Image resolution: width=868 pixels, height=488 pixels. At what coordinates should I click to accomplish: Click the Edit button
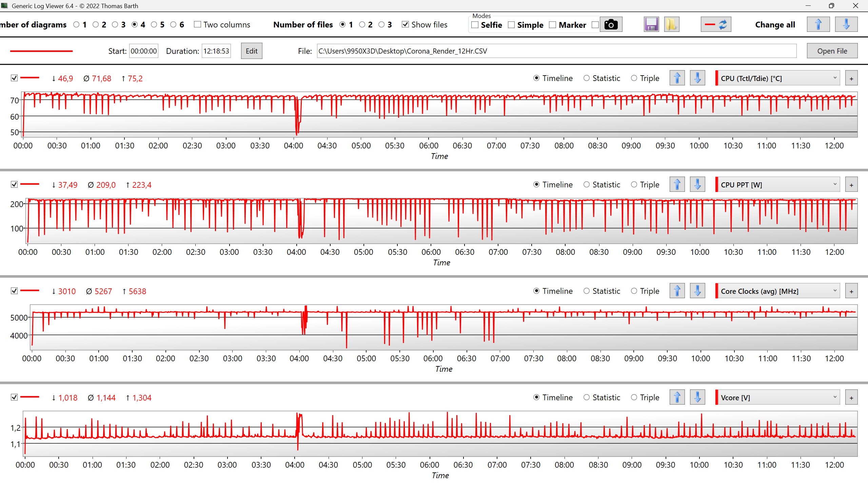pyautogui.click(x=252, y=51)
